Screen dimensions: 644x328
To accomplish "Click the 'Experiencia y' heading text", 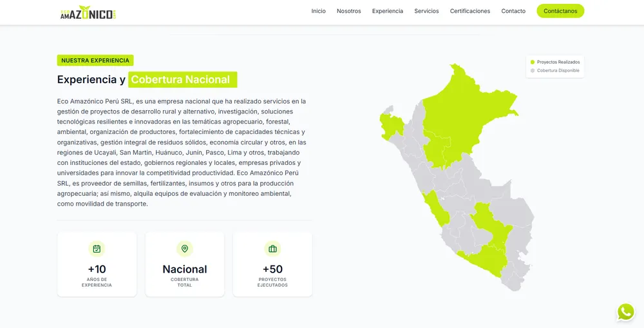I will pos(91,80).
